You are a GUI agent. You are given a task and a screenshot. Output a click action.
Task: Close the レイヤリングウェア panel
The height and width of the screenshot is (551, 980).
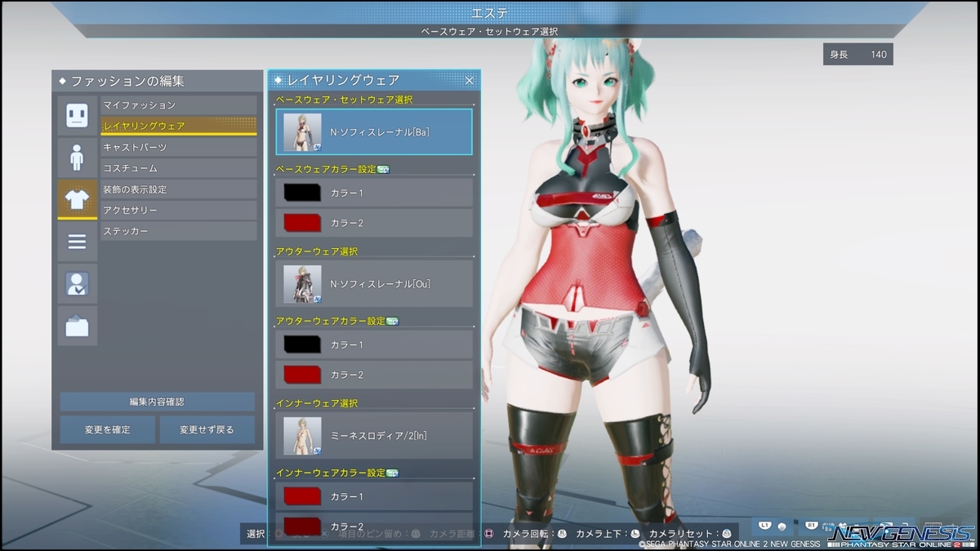pos(470,80)
